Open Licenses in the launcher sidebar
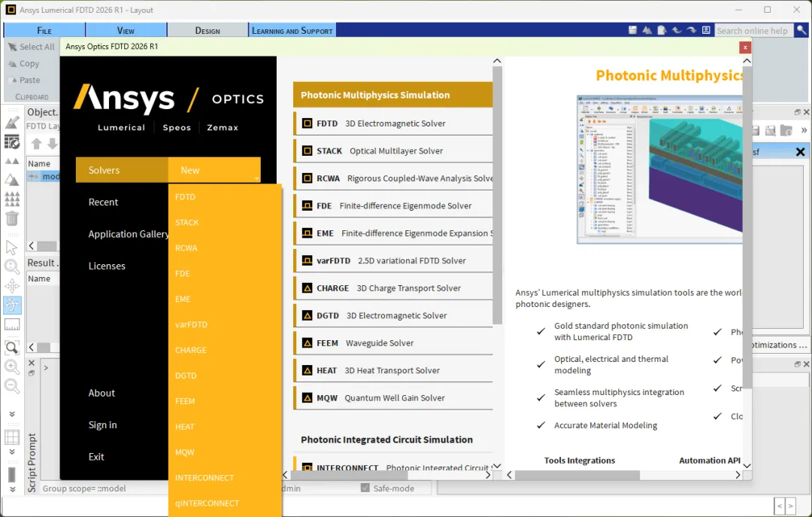Screen dimensions: 812x517 [107, 266]
